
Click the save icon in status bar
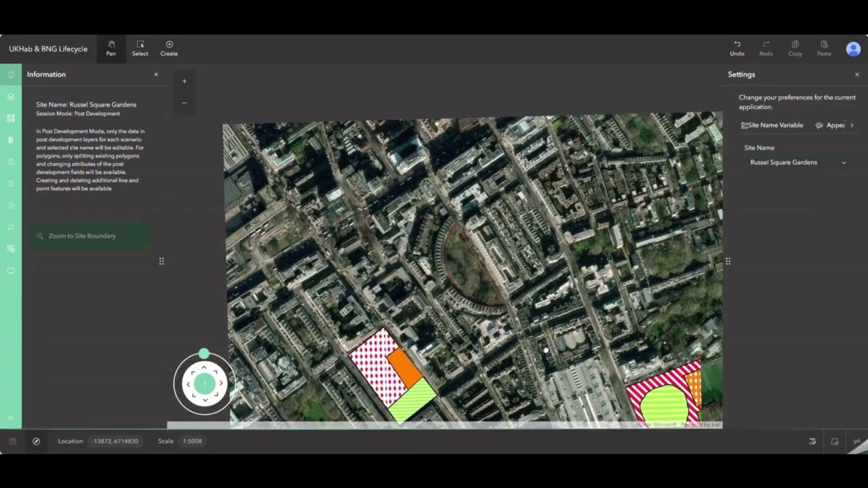tap(12, 441)
